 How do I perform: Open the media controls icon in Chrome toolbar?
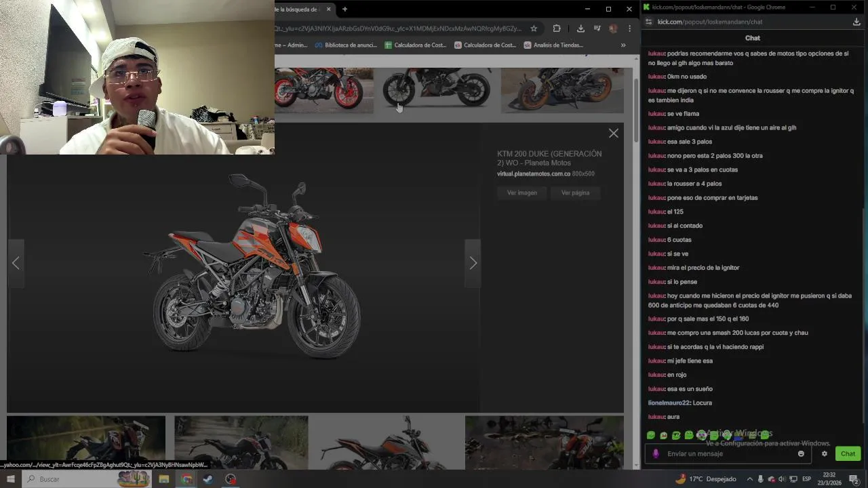(597, 28)
